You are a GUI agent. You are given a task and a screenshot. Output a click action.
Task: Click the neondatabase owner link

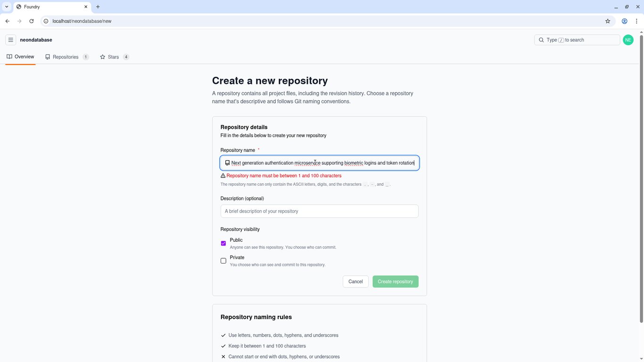[x=36, y=40]
